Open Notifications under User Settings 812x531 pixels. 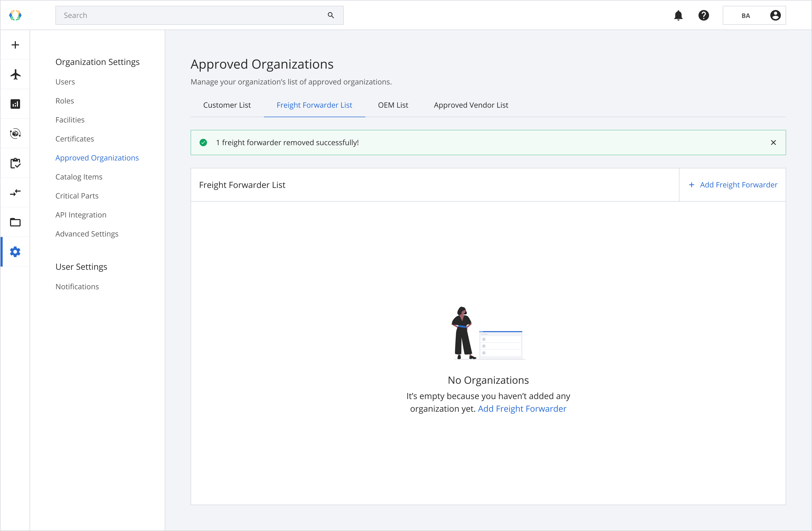[77, 287]
